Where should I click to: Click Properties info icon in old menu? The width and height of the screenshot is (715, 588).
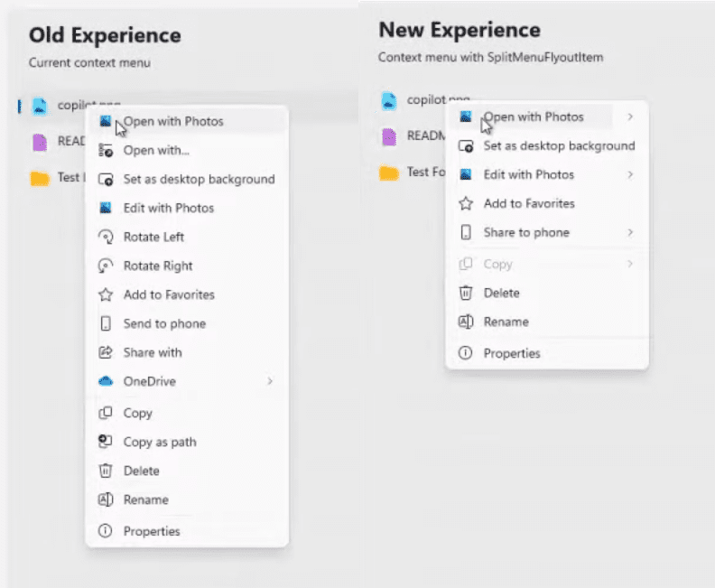[106, 530]
